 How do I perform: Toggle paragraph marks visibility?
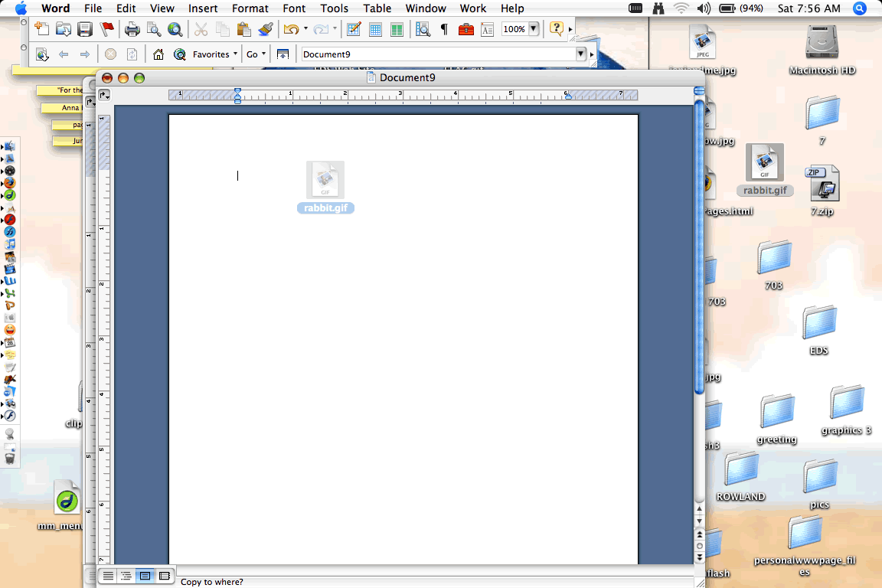tap(445, 28)
